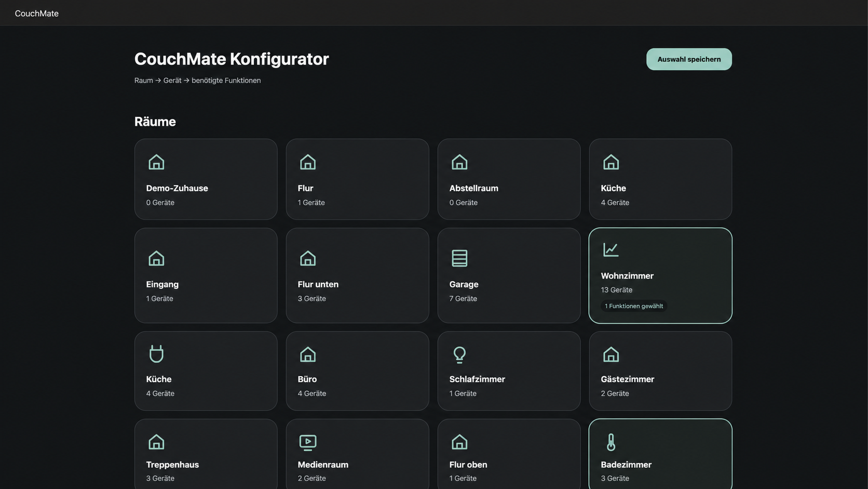The height and width of the screenshot is (489, 868).
Task: Click '4 Geräte' under Büro
Action: tap(312, 394)
